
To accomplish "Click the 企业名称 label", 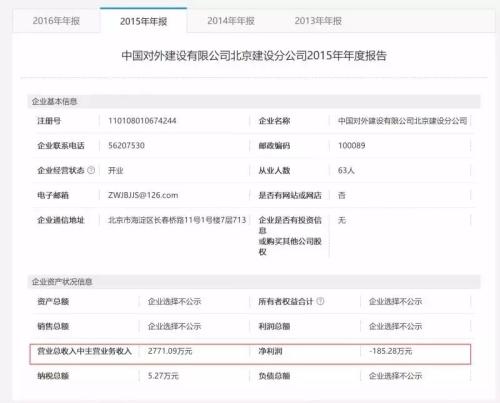I will pyautogui.click(x=274, y=121).
